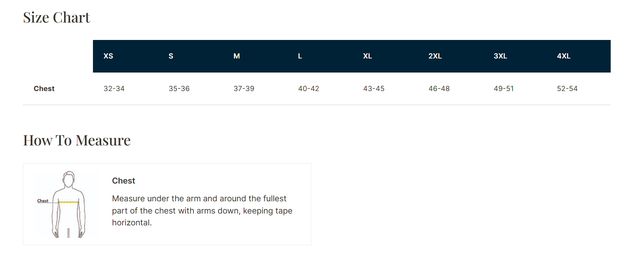
Task: Click the 3XL size column header
Action: click(500, 56)
